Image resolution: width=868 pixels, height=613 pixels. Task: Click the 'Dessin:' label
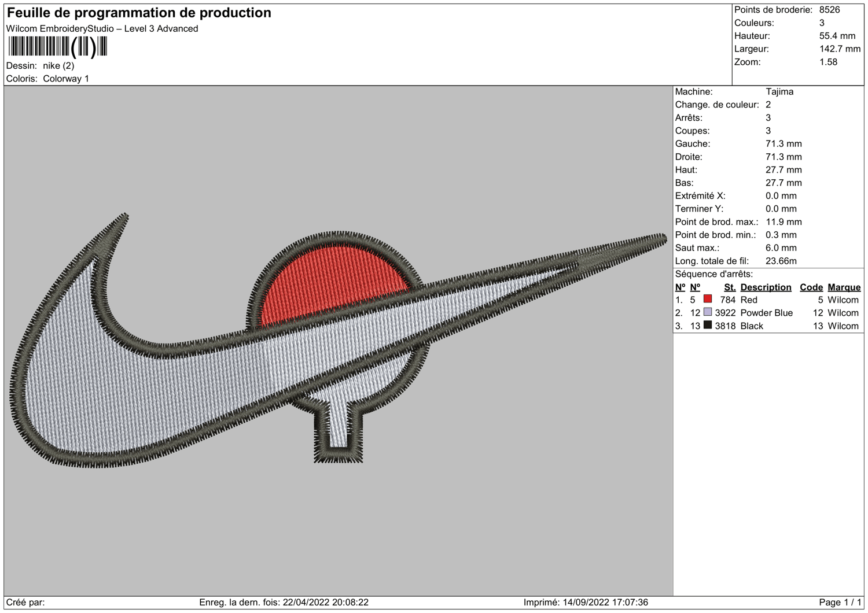tap(21, 66)
